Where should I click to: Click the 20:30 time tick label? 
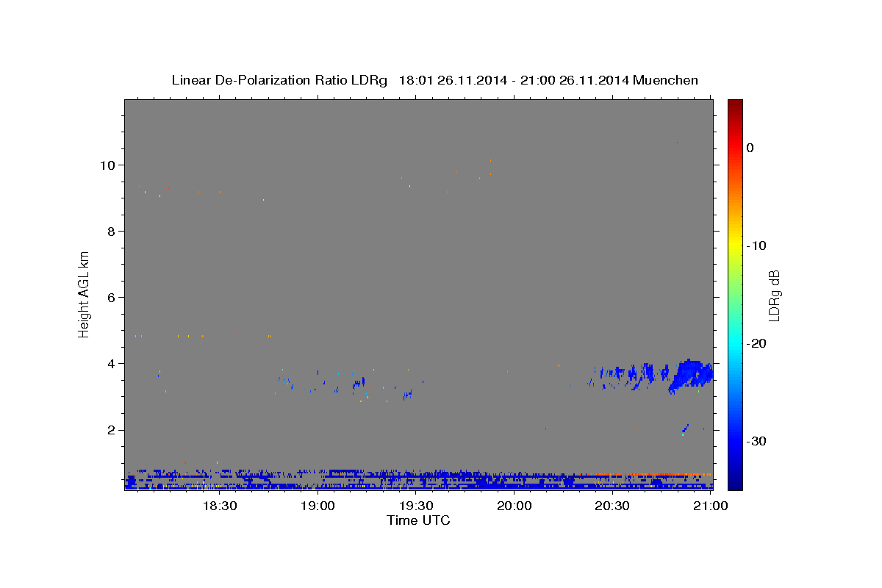click(x=612, y=506)
